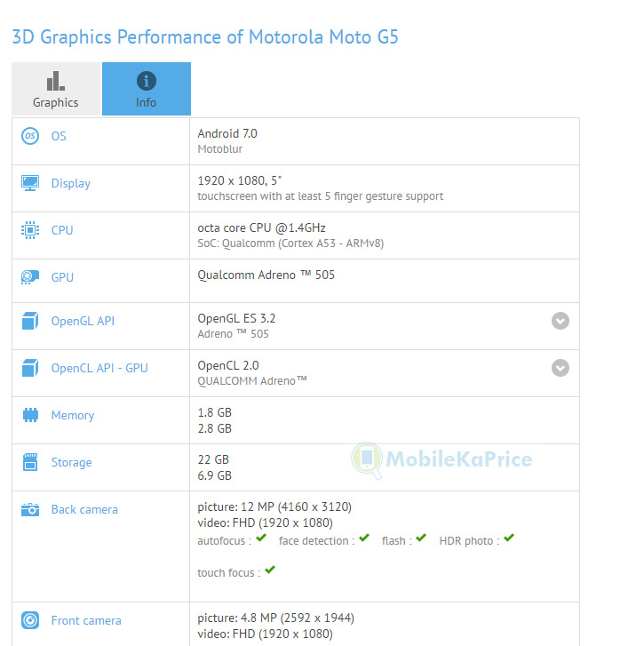This screenshot has height=646, width=644.
Task: Click the Android 7.0 text
Action: point(227,133)
